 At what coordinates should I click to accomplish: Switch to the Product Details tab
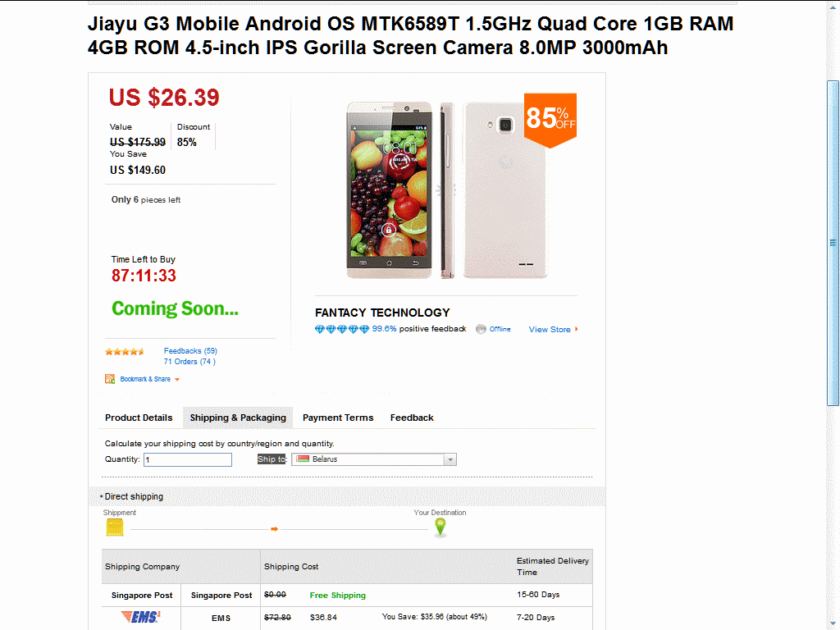click(139, 418)
